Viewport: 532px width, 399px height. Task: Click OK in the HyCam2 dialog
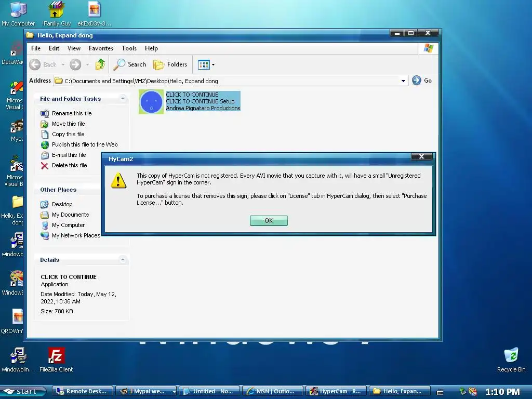pyautogui.click(x=269, y=220)
